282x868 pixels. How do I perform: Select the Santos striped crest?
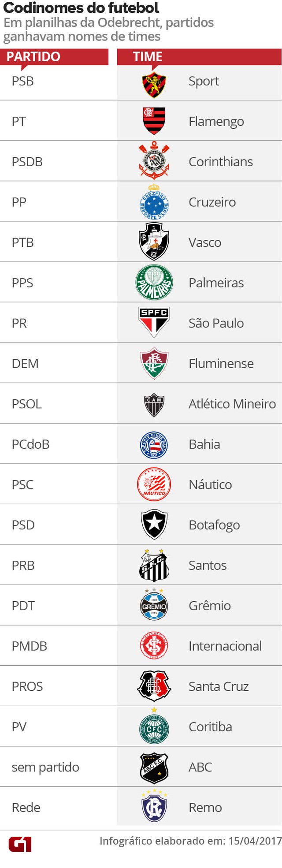154,566
